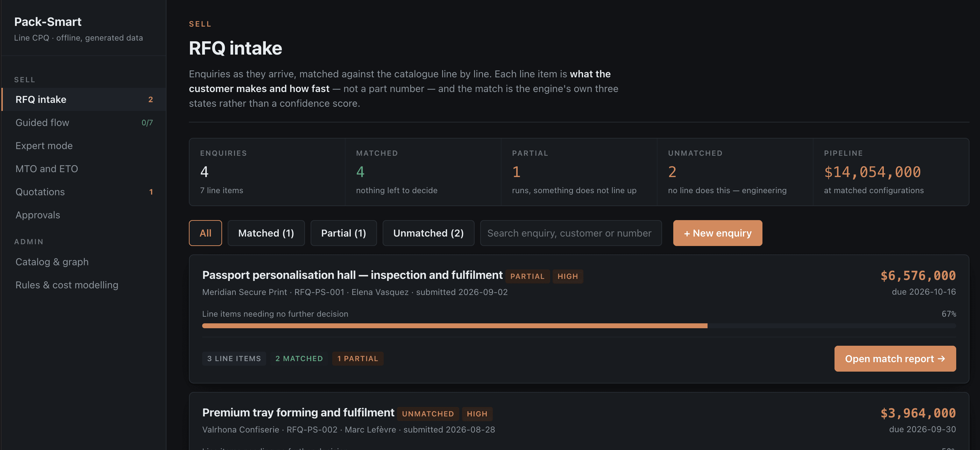Click the 1 PARTIAL chip
This screenshot has height=450, width=980.
tap(357, 359)
